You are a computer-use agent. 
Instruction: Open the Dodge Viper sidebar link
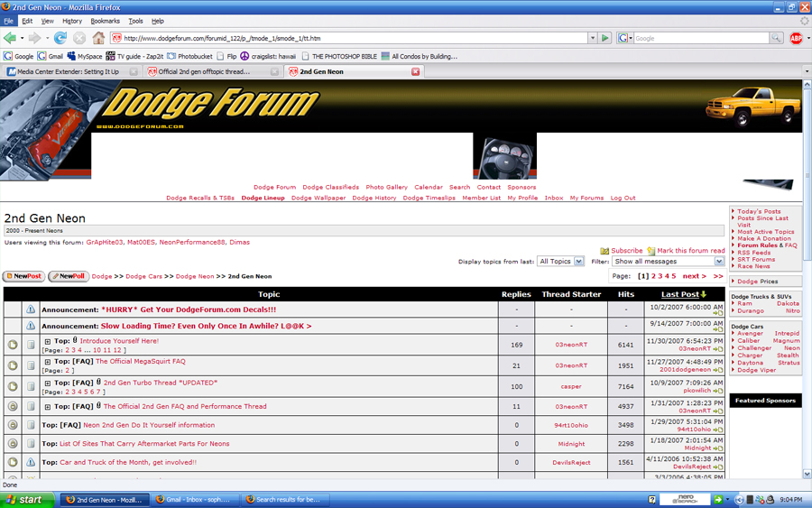(757, 370)
